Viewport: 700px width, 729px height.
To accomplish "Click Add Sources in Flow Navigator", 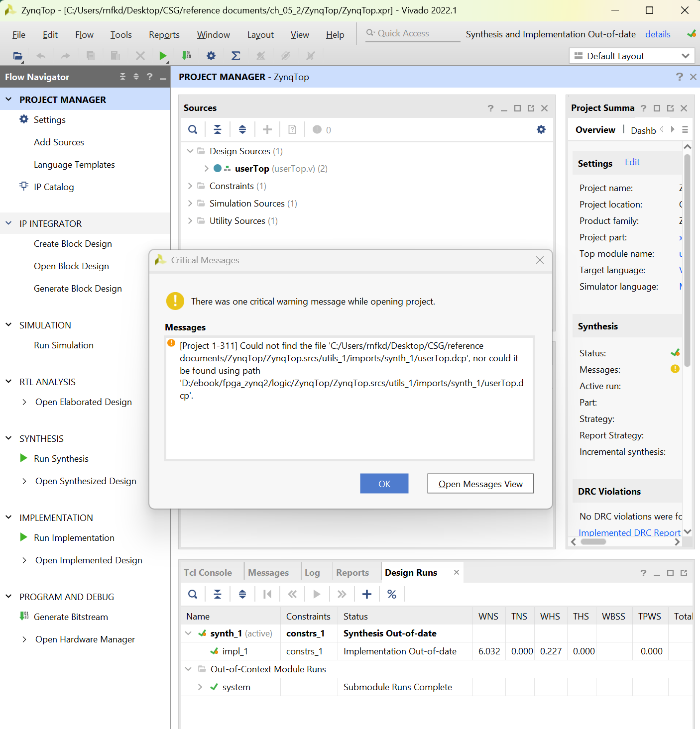I will point(59,142).
